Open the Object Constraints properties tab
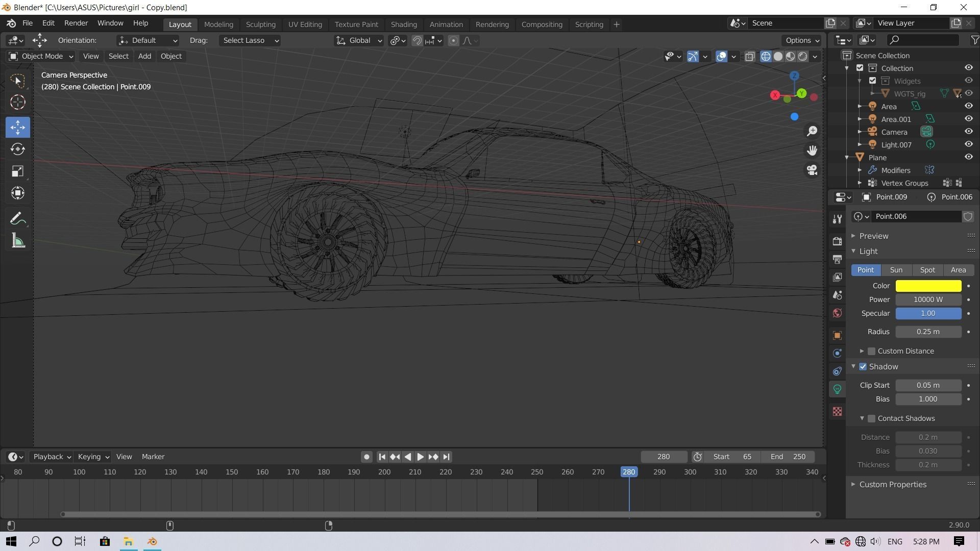980x551 pixels. pyautogui.click(x=837, y=371)
